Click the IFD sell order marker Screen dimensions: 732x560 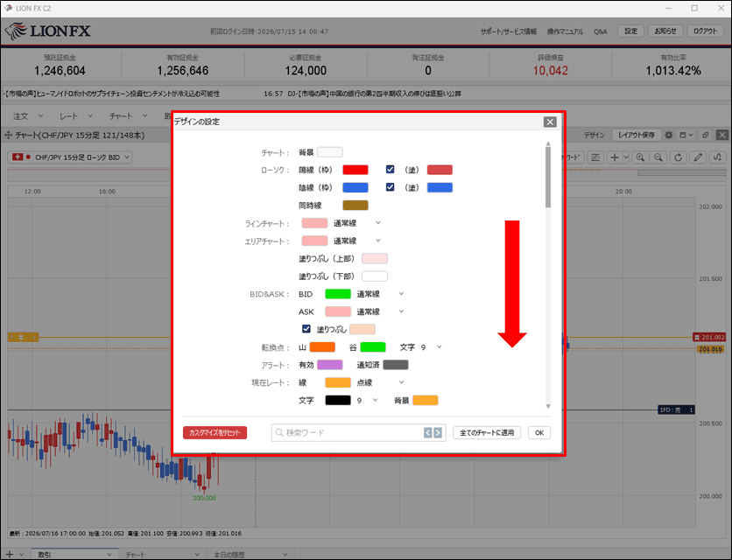(676, 409)
